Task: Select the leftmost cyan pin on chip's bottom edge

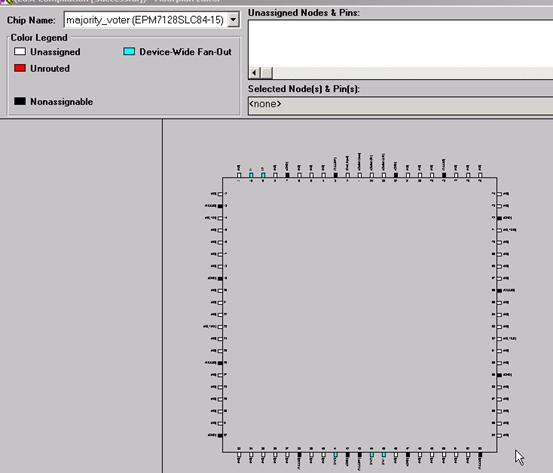Action: (x=335, y=455)
